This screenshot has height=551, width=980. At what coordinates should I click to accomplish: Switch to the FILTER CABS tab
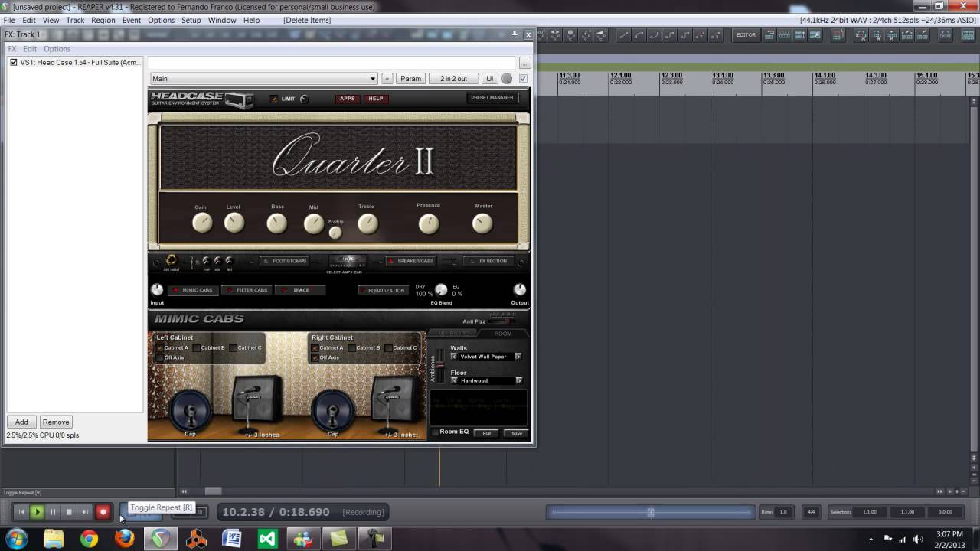click(x=247, y=290)
